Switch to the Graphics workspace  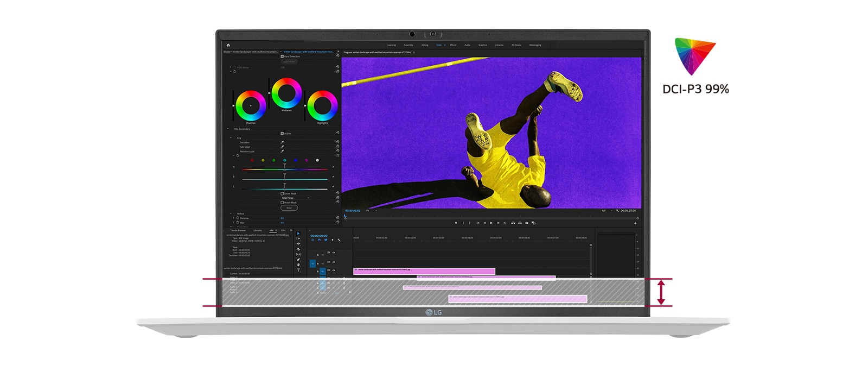click(483, 45)
